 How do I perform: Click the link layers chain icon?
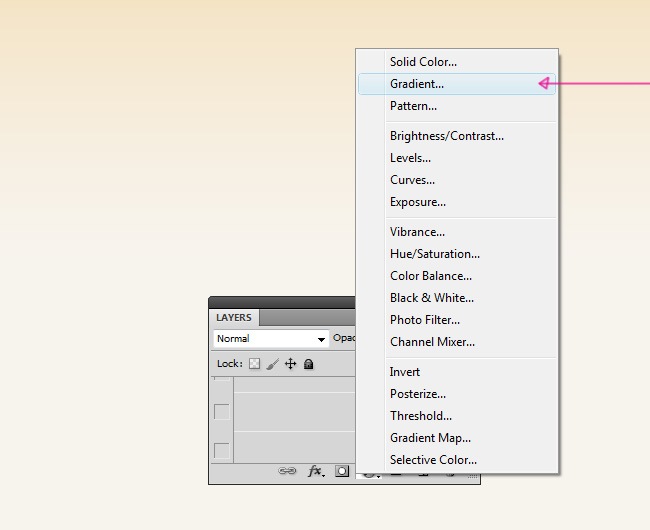click(287, 471)
